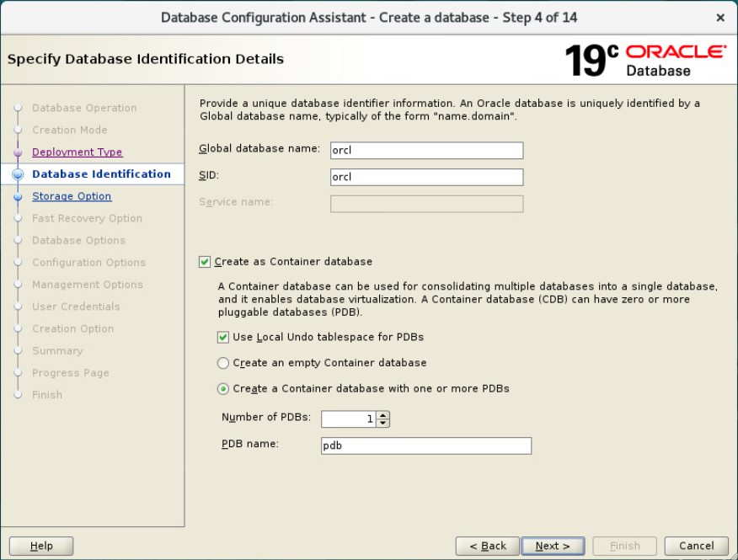Click step bullet beside Storage Option
The width and height of the screenshot is (738, 560).
18,197
